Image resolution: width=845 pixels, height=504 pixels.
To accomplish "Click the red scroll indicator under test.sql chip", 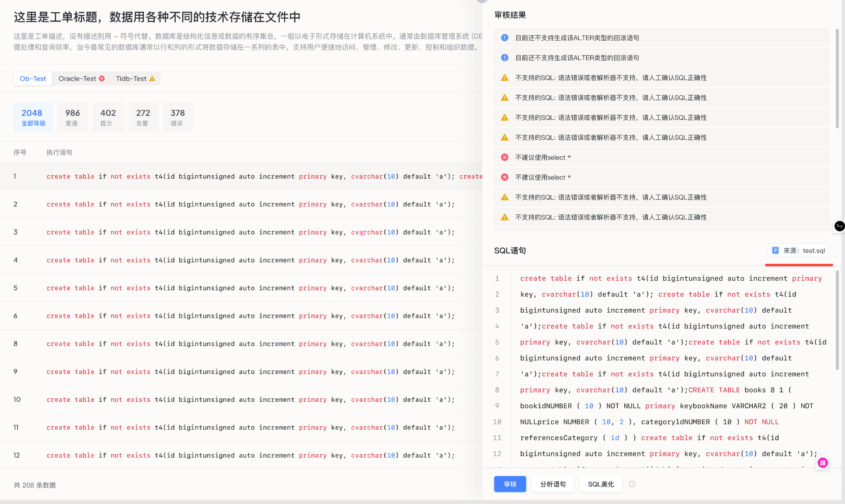I will tap(799, 264).
